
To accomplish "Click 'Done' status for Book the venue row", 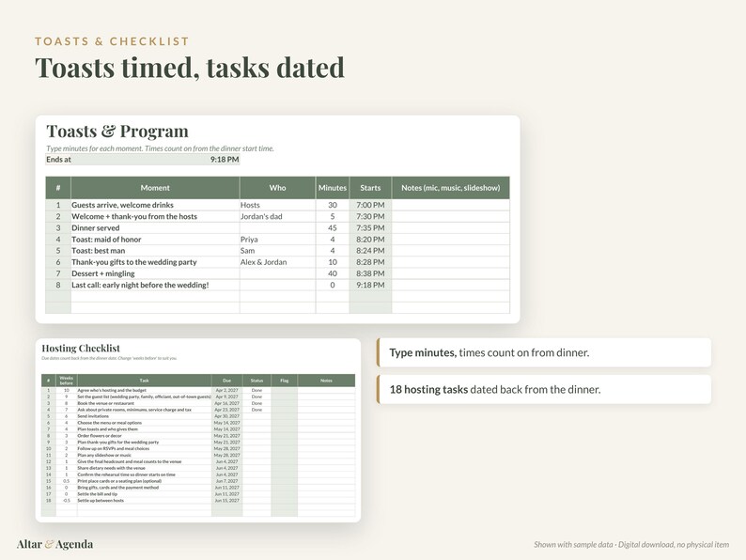I will coord(256,403).
